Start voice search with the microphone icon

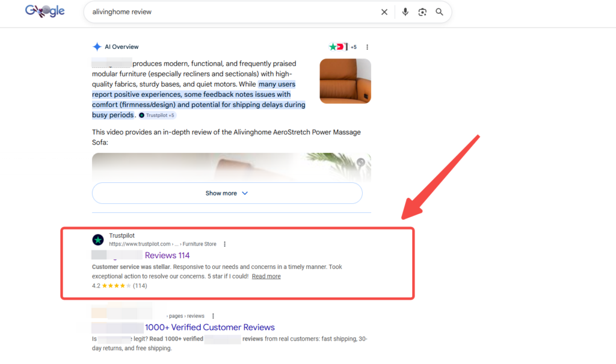point(405,12)
